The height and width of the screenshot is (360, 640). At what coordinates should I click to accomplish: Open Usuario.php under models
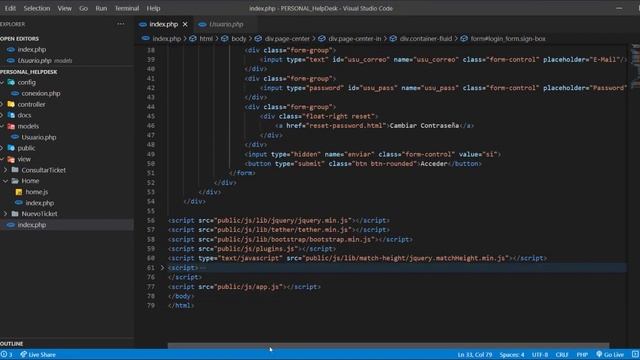39,138
